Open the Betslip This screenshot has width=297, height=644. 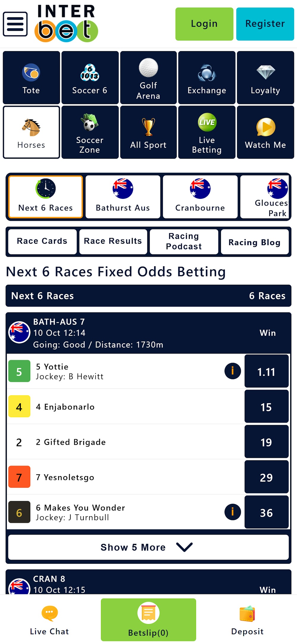(148, 620)
